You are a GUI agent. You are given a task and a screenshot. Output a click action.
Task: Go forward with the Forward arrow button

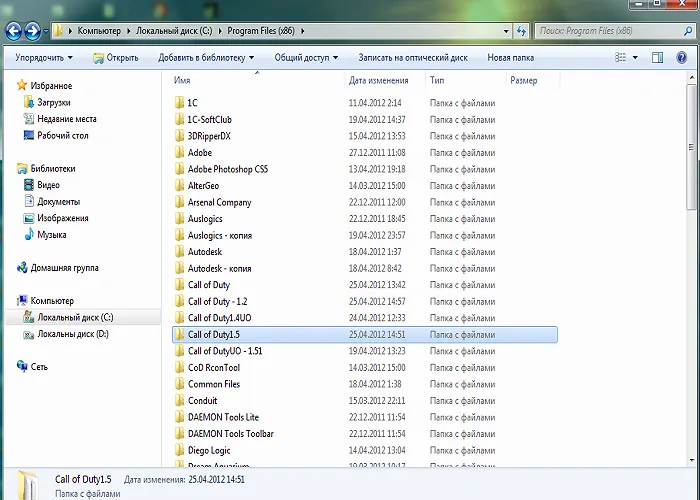tap(32, 31)
